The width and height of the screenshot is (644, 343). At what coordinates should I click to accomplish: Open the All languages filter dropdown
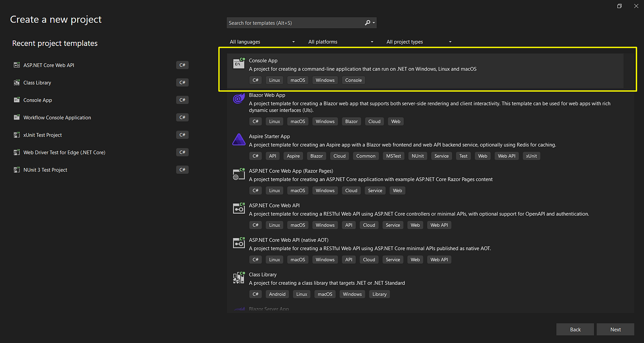click(x=262, y=42)
